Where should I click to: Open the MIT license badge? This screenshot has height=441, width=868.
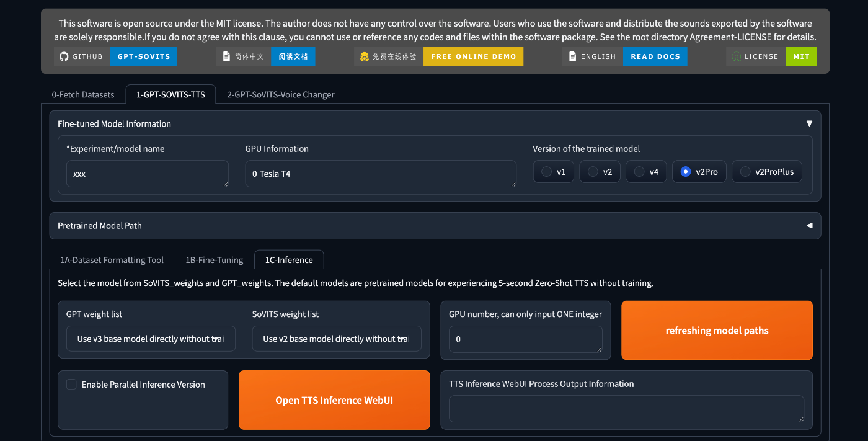point(801,56)
